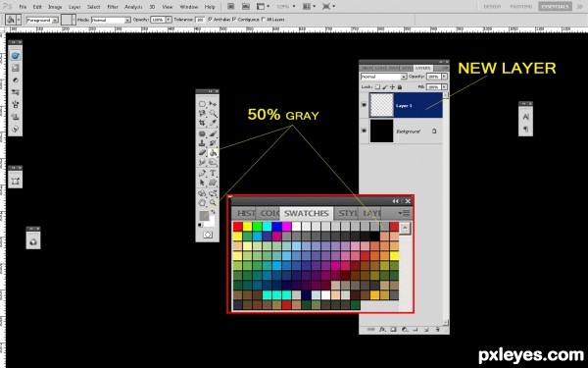Open the Layers panel Fill arrow
588x368 pixels.
pyautogui.click(x=444, y=87)
